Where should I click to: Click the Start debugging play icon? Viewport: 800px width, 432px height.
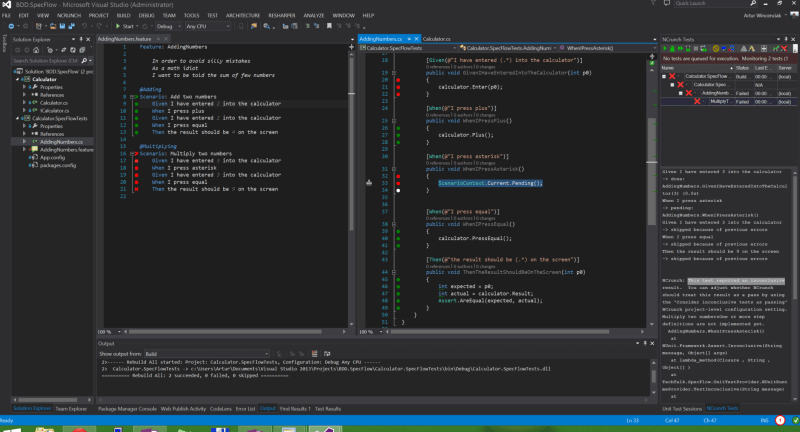click(120, 26)
